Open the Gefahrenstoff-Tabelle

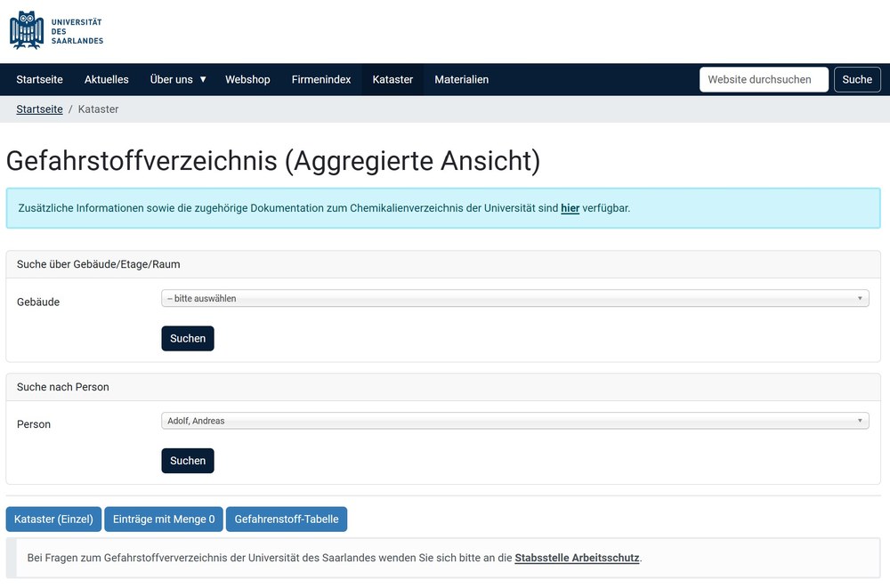287,519
